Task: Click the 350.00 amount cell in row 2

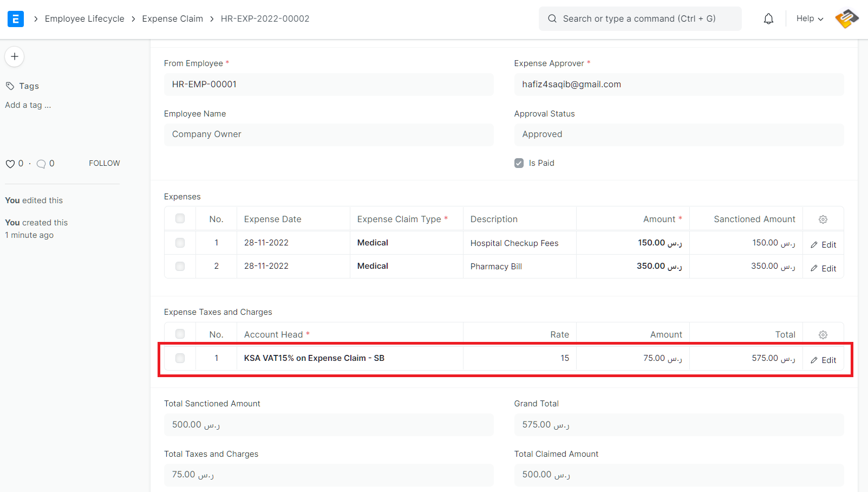Action: [633, 266]
